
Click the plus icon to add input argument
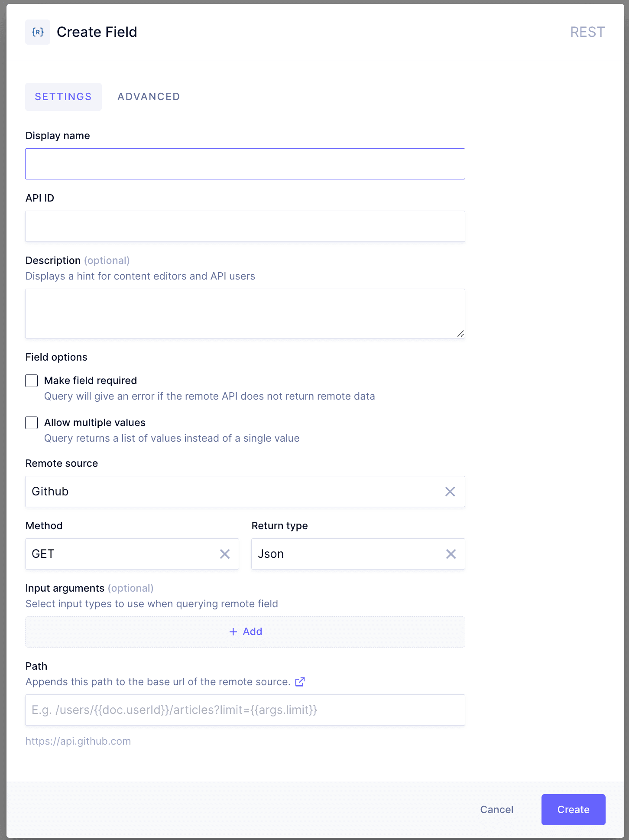pos(233,632)
